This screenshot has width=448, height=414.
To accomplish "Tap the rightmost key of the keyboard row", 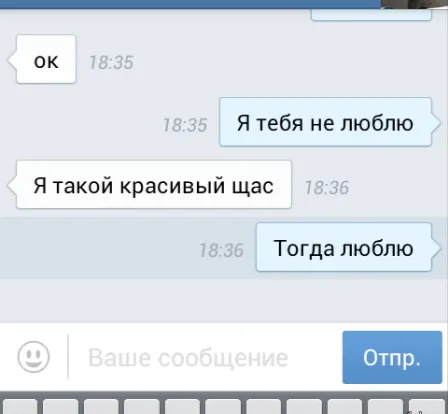I will tap(427, 407).
